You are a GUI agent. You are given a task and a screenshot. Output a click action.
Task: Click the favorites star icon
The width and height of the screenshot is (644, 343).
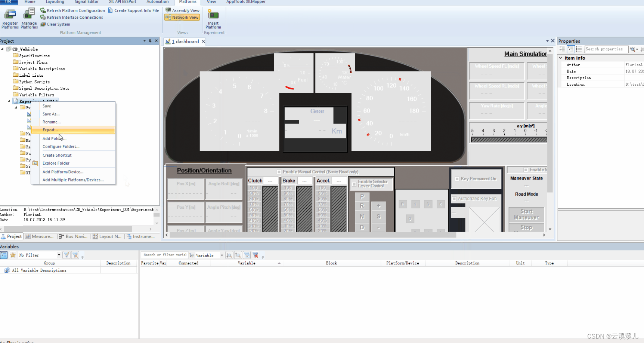pos(13,255)
